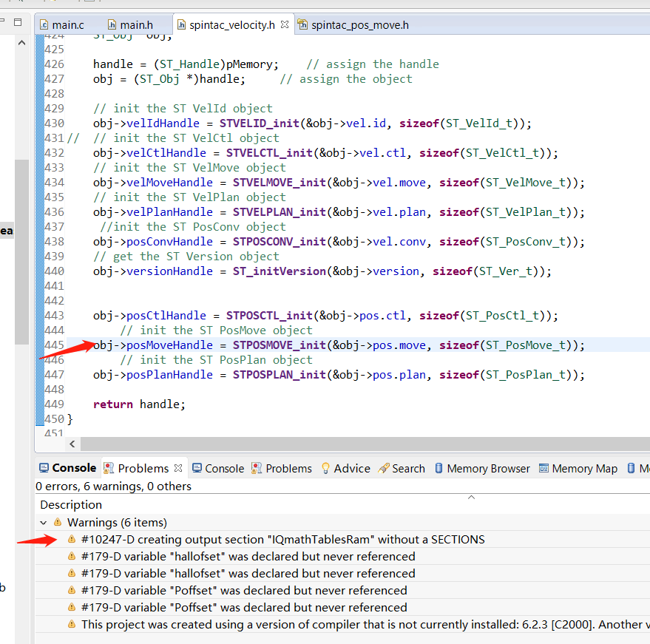Open the first bold Console view tab
This screenshot has height=644, width=650.
pyautogui.click(x=67, y=468)
